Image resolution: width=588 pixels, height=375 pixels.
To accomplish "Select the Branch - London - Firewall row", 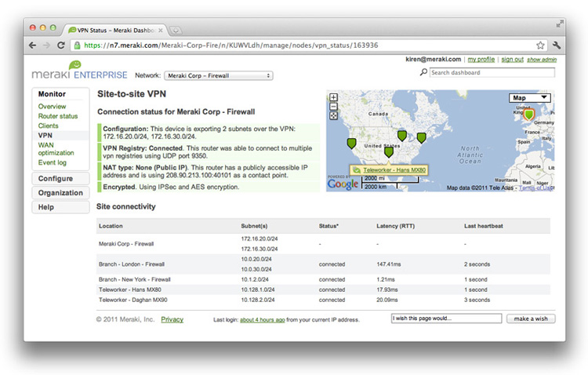I will tap(323, 264).
